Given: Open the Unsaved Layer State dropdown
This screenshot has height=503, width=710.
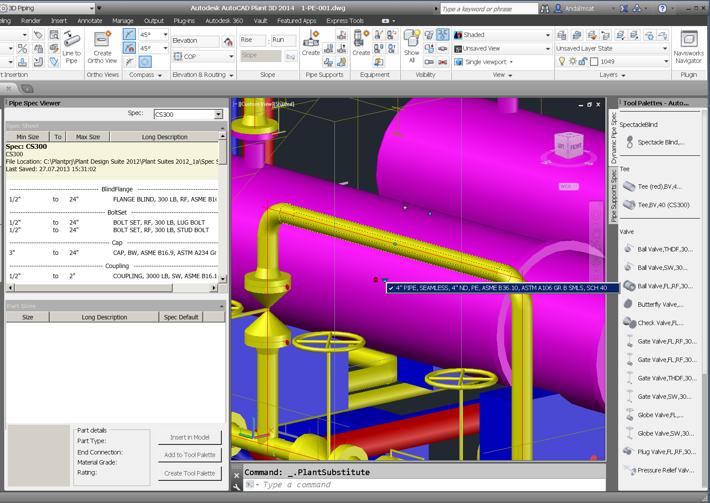Looking at the screenshot, I should [665, 48].
